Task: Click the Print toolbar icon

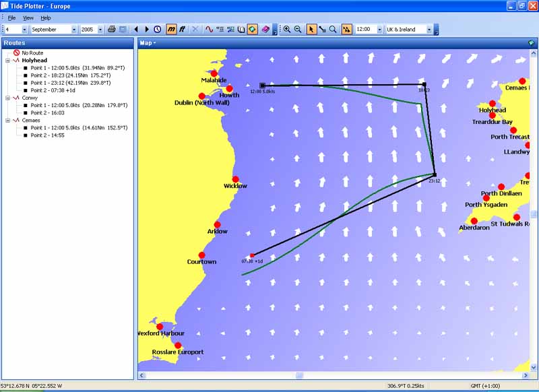Action: [x=112, y=30]
